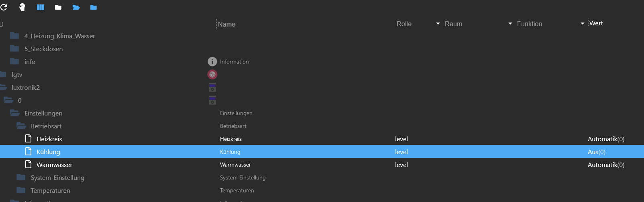This screenshot has height=202, width=644.
Task: Expand the System-Einstellung folder
Action: click(x=21, y=177)
